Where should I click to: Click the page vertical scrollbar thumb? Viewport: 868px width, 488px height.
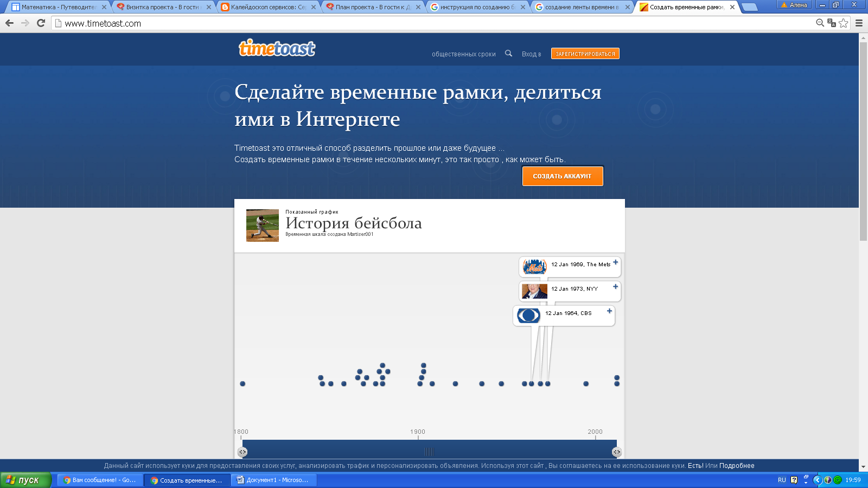pos(863,141)
